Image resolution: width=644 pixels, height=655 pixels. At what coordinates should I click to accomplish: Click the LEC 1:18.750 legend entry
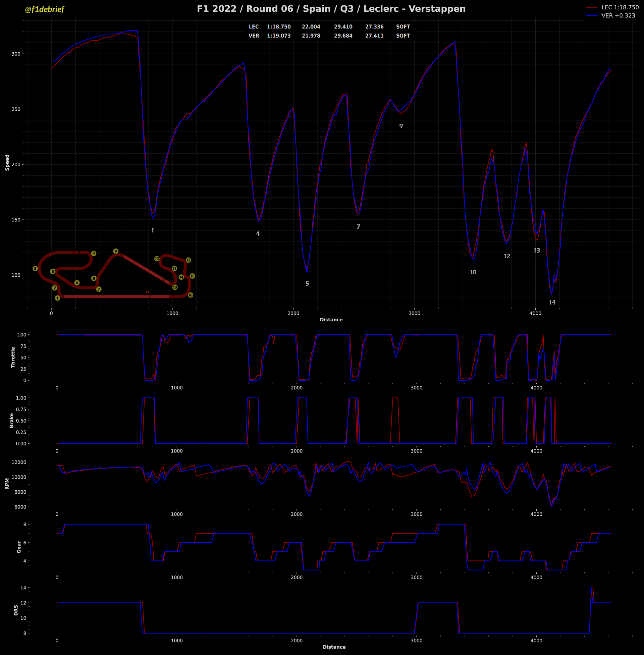click(620, 7)
